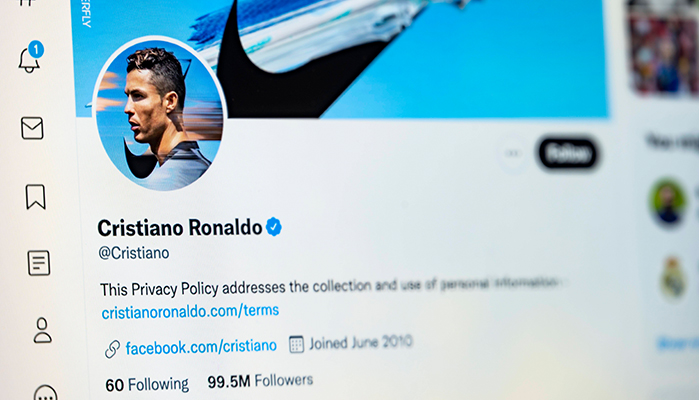View the 99.5M Followers list
The height and width of the screenshot is (400, 699).
260,381
